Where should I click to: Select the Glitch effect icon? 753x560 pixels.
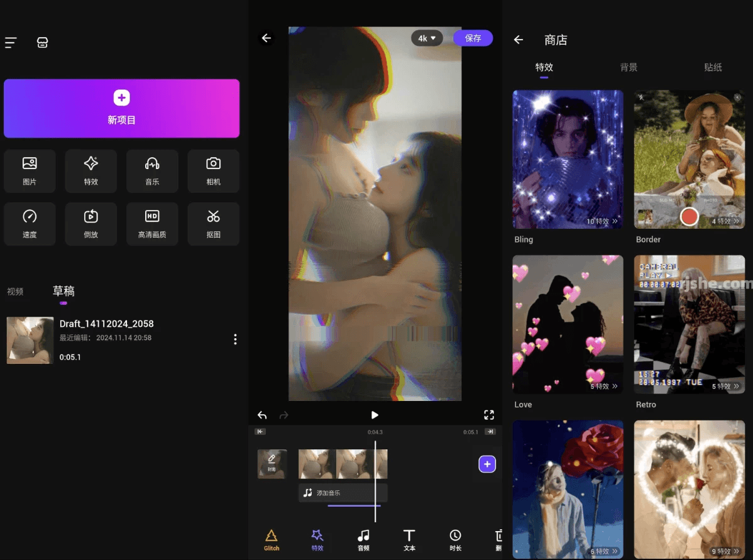coord(272,539)
